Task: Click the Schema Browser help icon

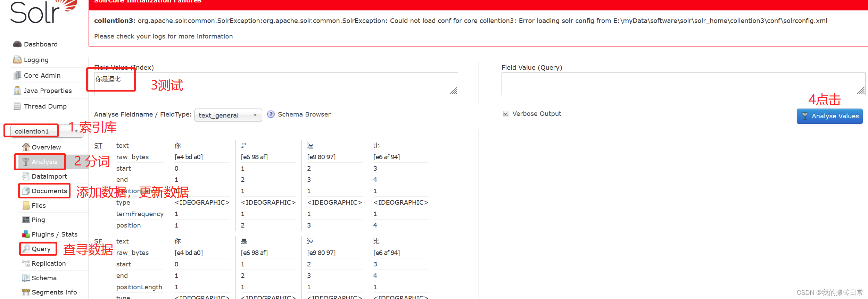Action: coord(271,114)
